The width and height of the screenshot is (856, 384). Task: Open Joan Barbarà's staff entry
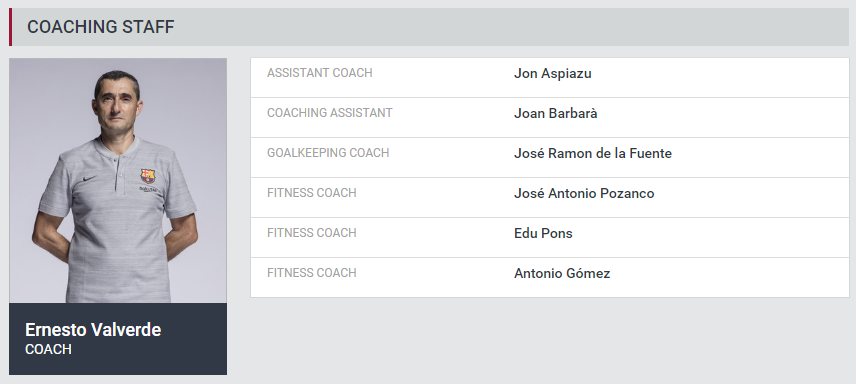point(550,117)
